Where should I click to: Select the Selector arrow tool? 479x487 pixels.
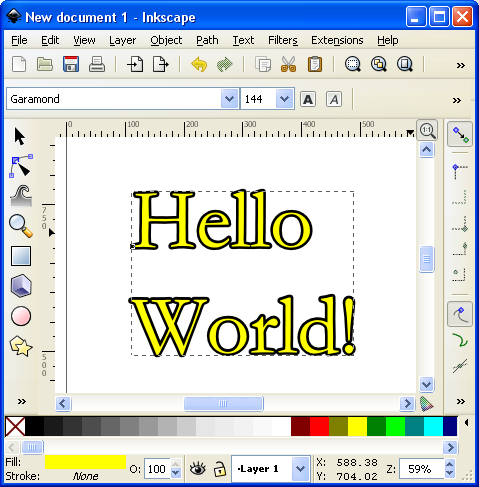(20, 136)
